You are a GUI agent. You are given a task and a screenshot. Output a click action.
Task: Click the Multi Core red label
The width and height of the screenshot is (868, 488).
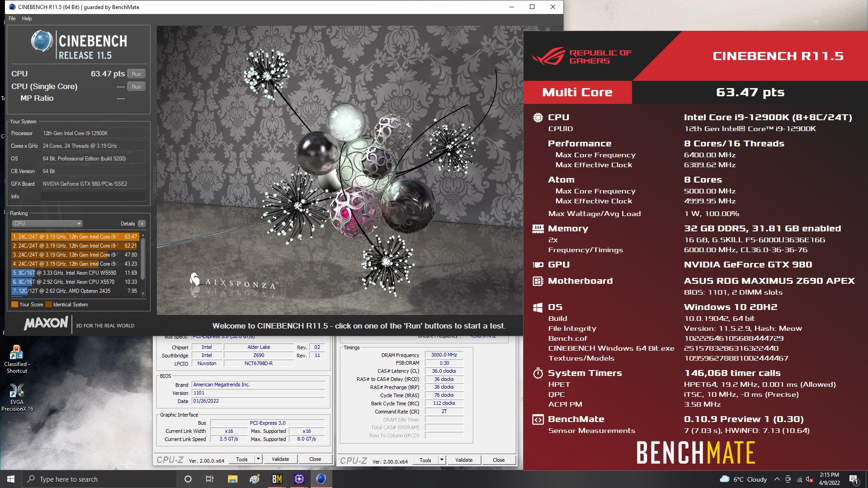tap(577, 92)
